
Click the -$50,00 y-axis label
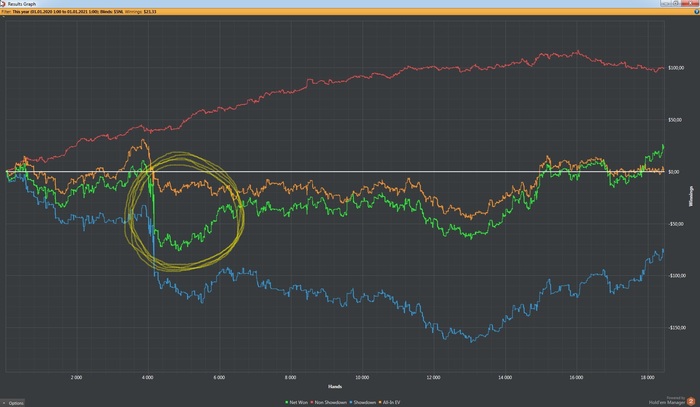[x=675, y=224]
